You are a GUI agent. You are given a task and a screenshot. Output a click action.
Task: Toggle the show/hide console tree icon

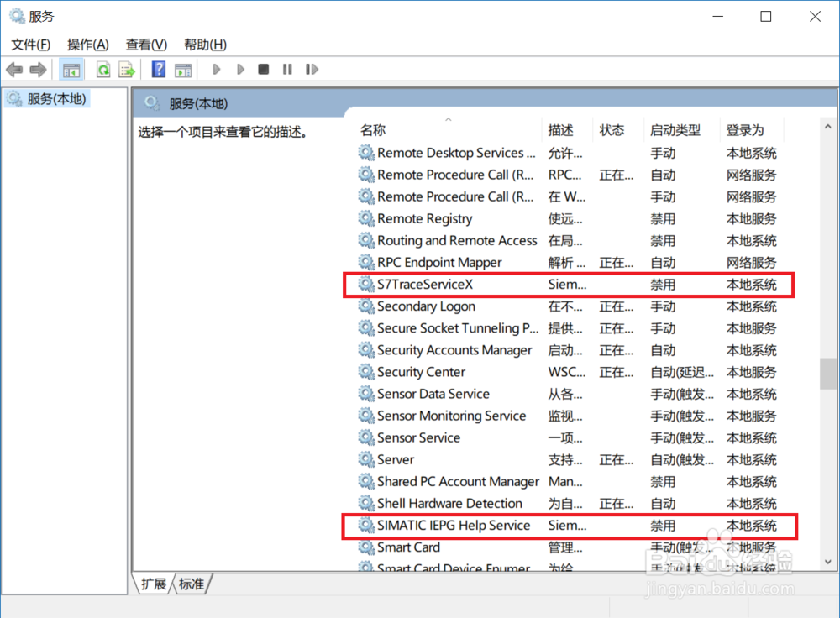(x=71, y=70)
